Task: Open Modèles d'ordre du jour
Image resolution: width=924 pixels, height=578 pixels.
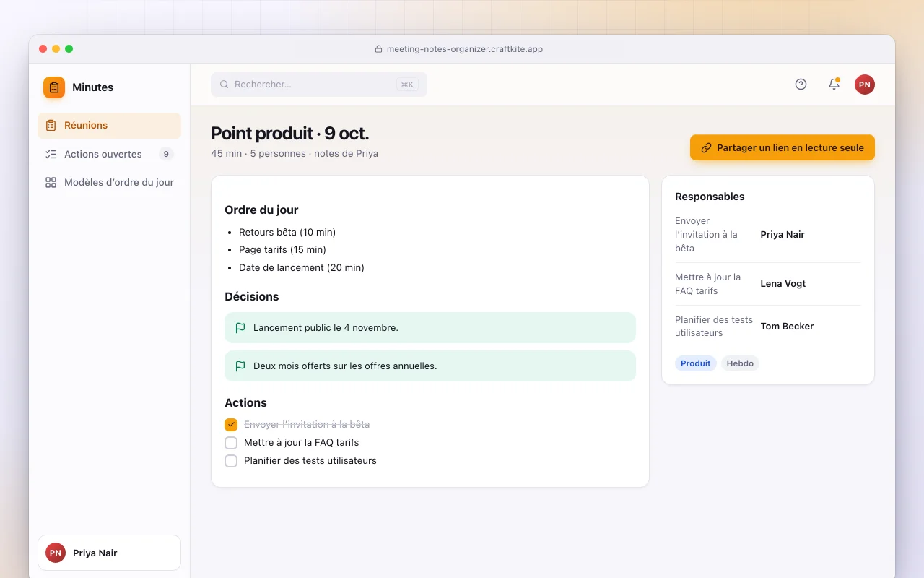Action: (x=109, y=183)
